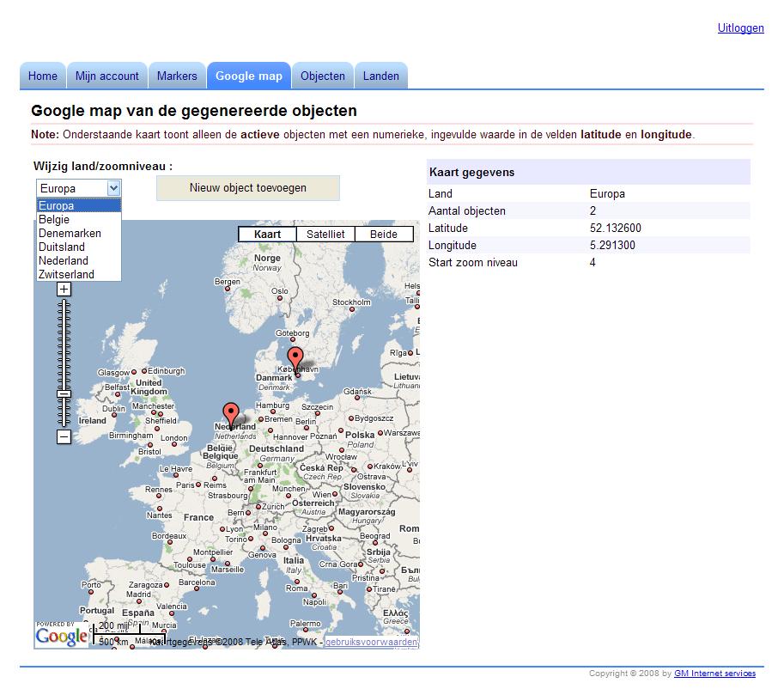
Task: Click the Land value Europa in table
Action: coord(607,194)
